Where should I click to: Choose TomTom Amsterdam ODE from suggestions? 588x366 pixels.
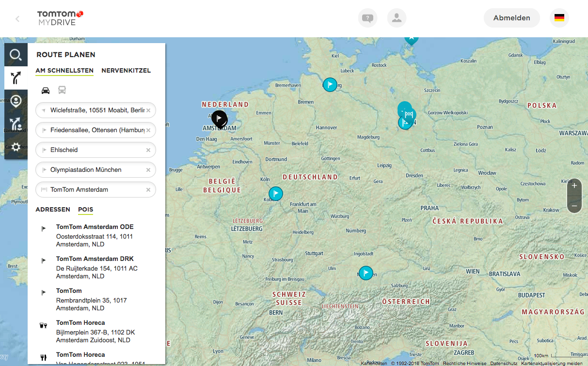point(95,227)
